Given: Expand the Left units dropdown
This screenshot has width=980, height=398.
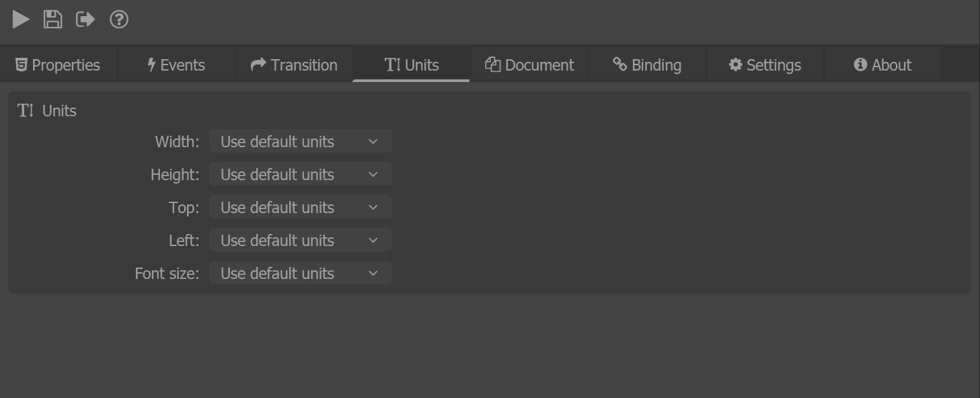Looking at the screenshot, I should click(x=300, y=240).
